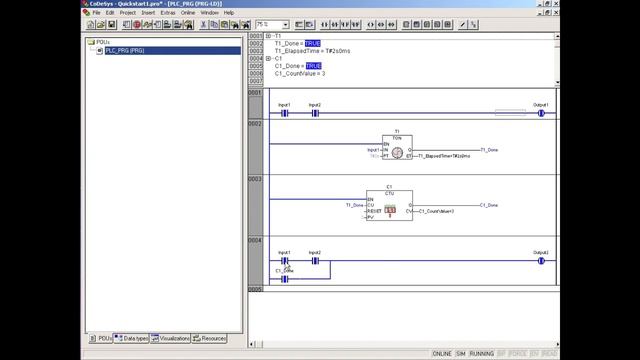Click the watch pane scroll-up arrow
The image size is (640, 360).
[557, 36]
